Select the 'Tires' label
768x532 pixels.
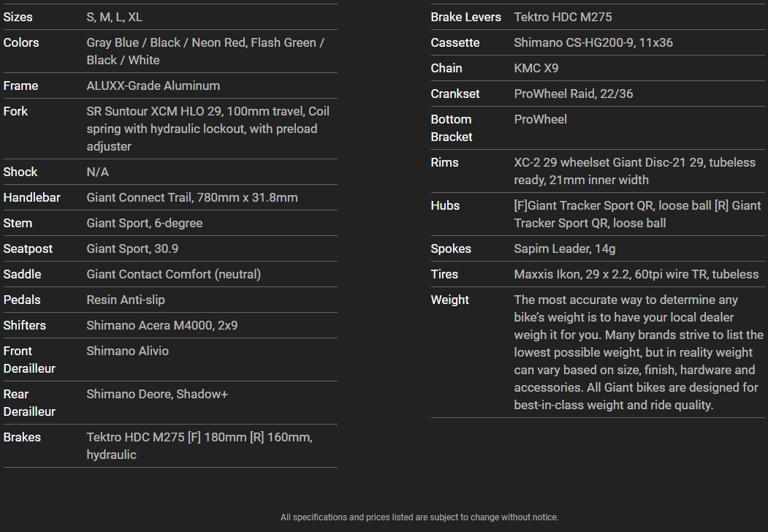(x=444, y=274)
